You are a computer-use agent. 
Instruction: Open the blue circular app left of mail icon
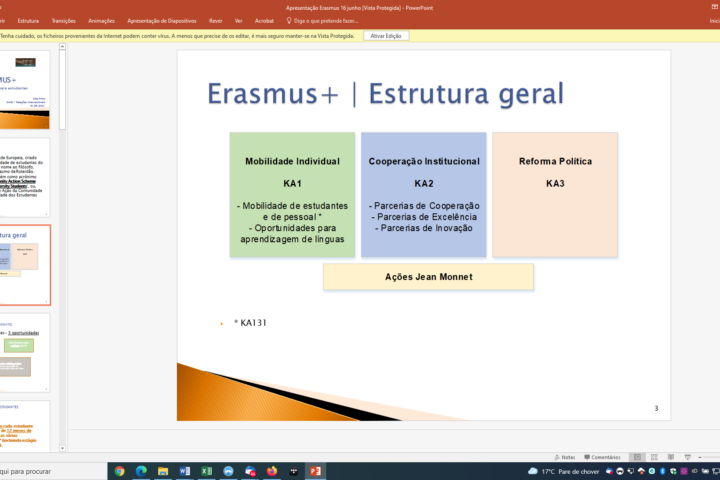(x=228, y=471)
